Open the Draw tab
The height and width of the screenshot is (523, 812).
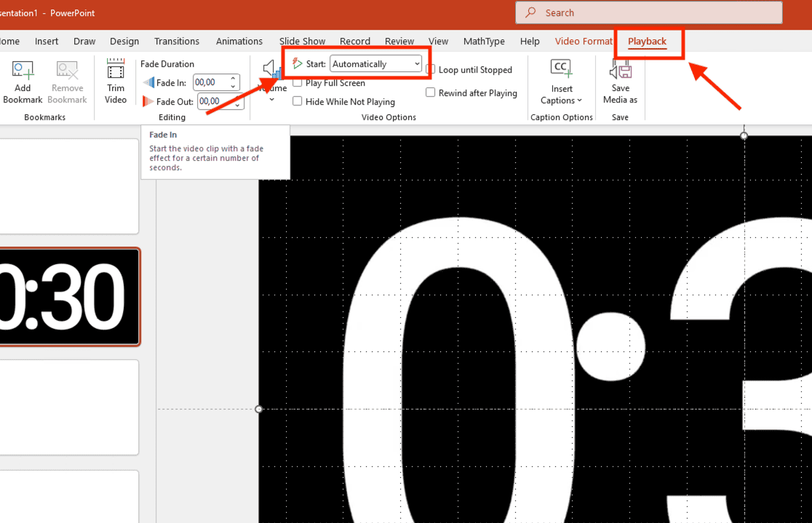(x=84, y=41)
